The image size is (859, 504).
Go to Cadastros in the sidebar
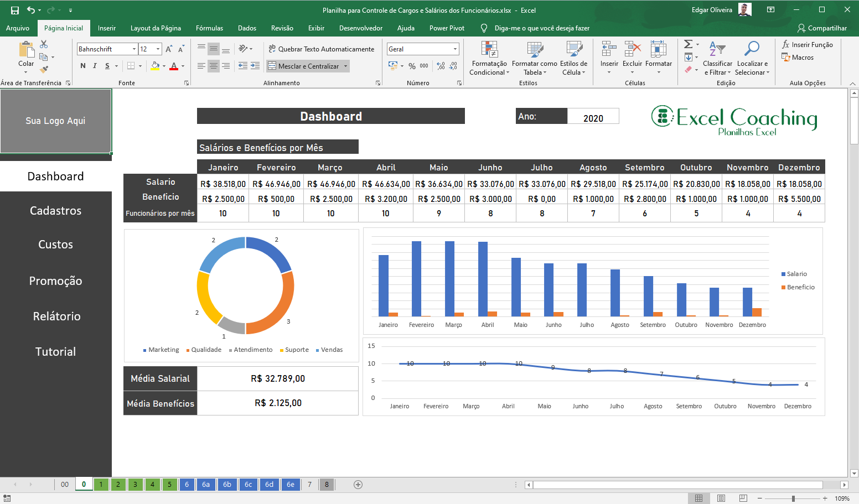(x=55, y=211)
